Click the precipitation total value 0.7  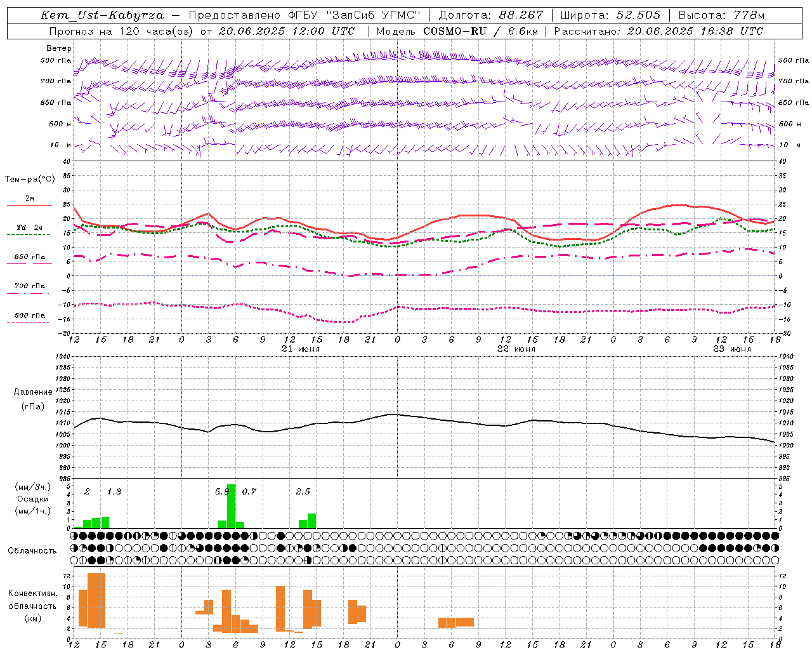(249, 491)
